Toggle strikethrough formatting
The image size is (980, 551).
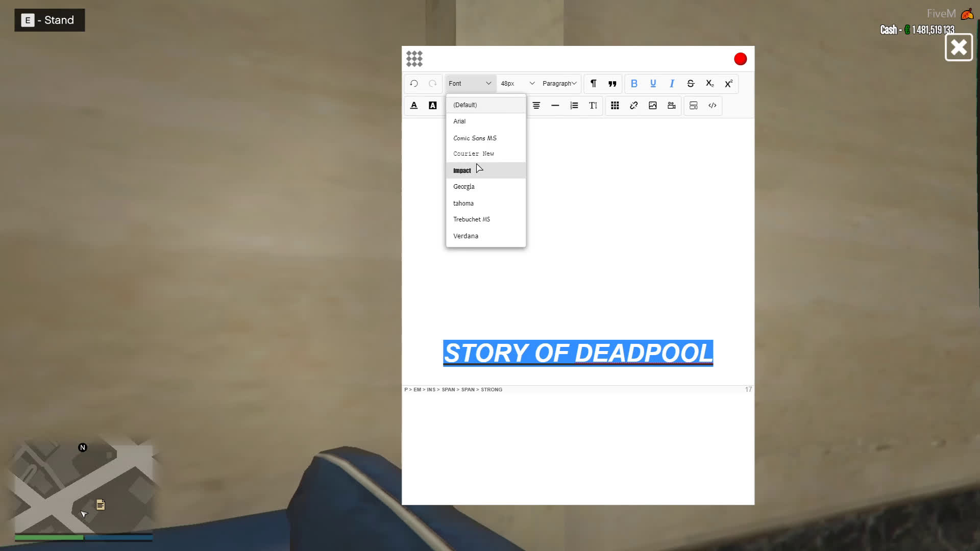(691, 84)
